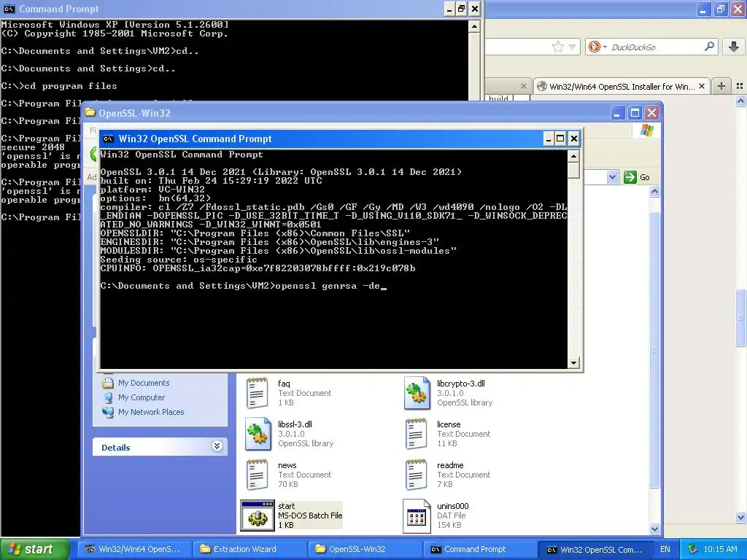Click scroll down arrow in Win32 OpenSSL prompt
The height and width of the screenshot is (560, 747).
click(x=573, y=363)
